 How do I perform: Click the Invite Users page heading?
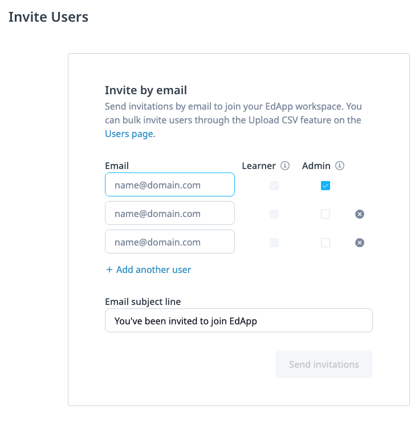coord(48,17)
